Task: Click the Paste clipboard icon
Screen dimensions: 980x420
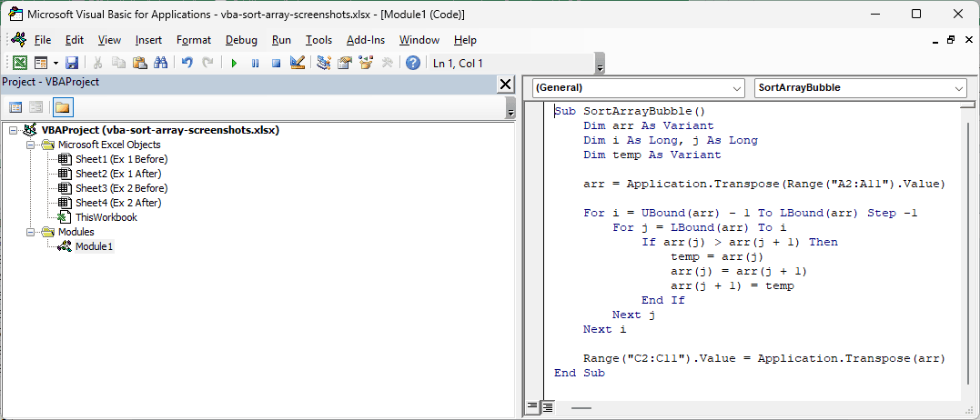Action: coord(139,63)
